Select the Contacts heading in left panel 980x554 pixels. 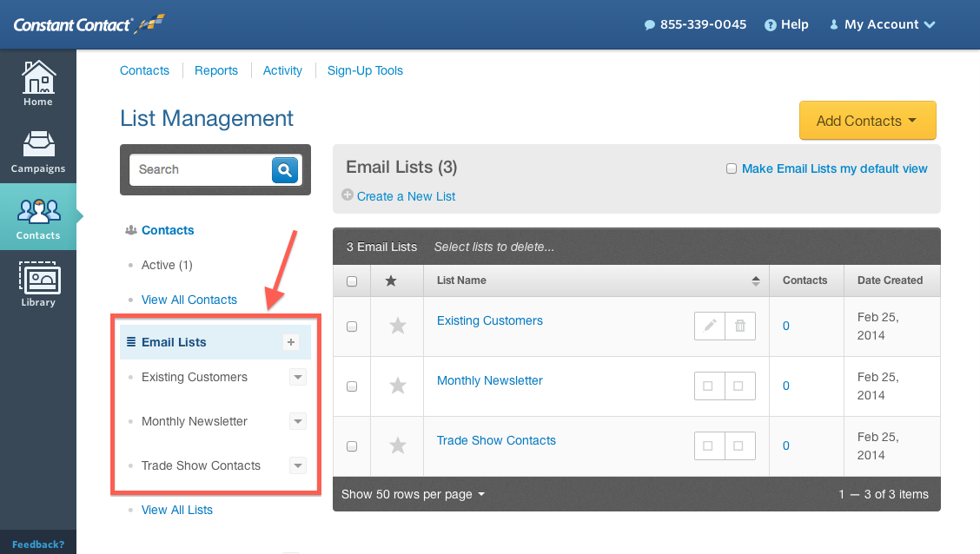[168, 230]
